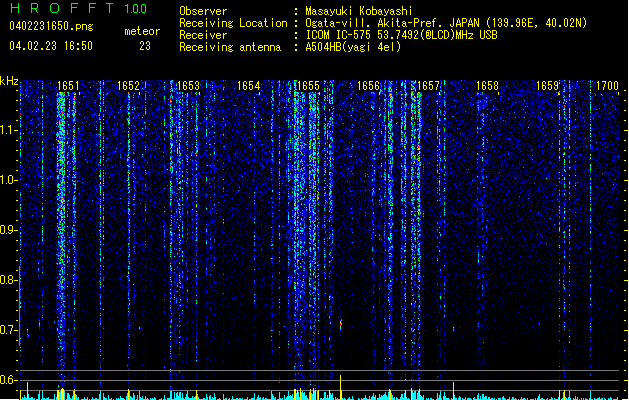Click the 1653 time marker
This screenshot has height=400, width=629.
[188, 86]
